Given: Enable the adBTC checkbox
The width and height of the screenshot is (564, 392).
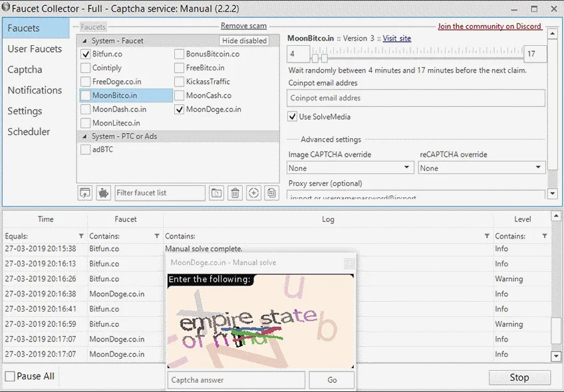Looking at the screenshot, I should tap(86, 149).
